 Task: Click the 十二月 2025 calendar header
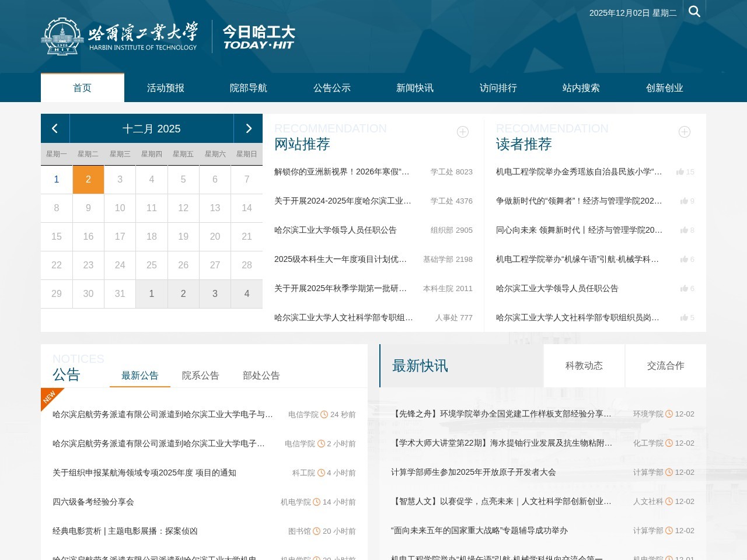[x=152, y=128]
